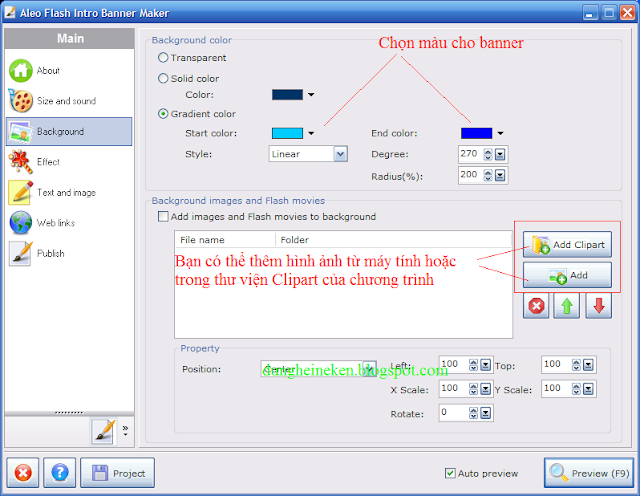Click the sidebar splitter dotted handle
640x496 pixels.
pyautogui.click(x=69, y=413)
